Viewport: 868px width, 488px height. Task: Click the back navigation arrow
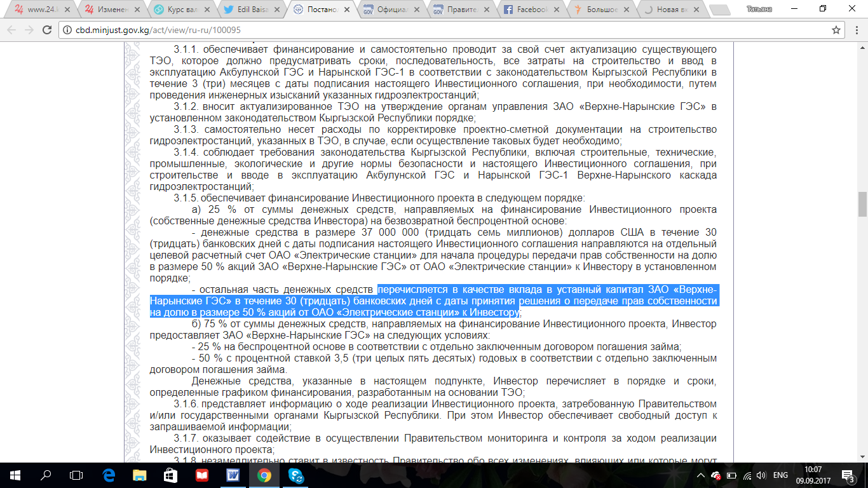11,30
